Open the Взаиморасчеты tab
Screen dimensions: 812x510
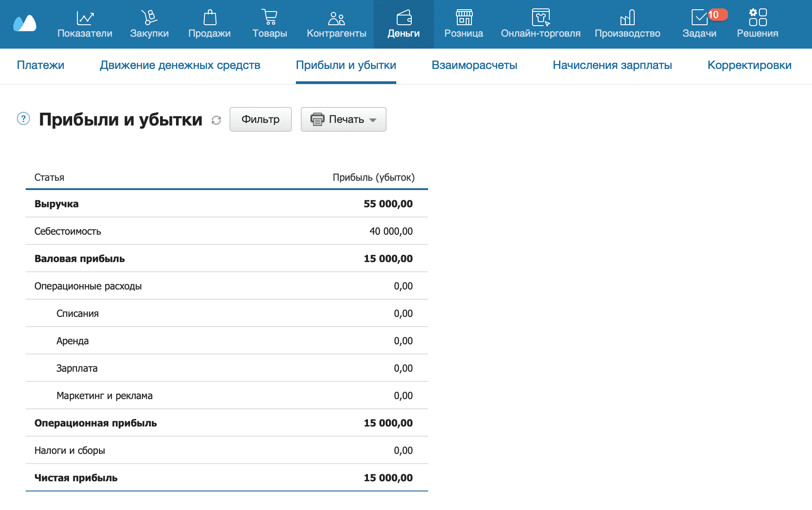click(474, 65)
